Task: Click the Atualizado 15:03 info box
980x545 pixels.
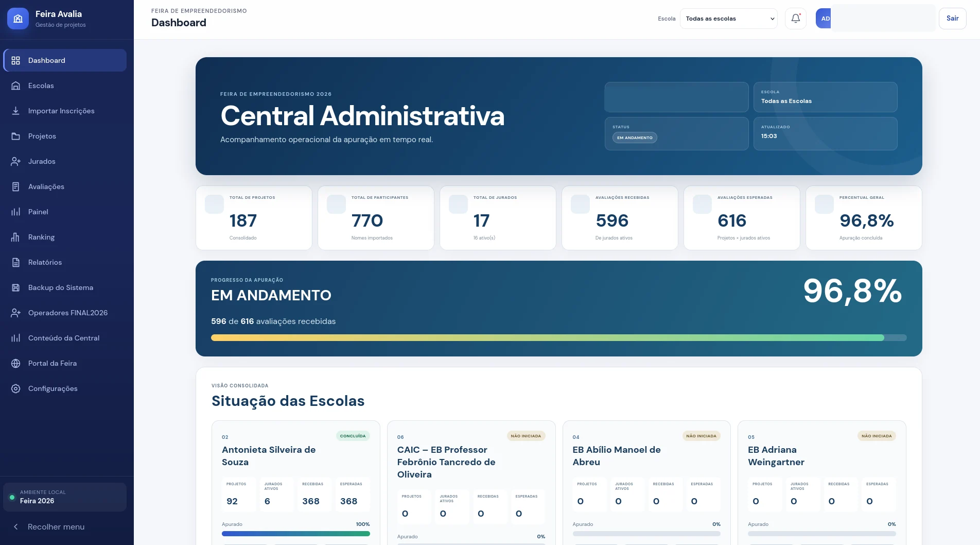Action: [826, 133]
